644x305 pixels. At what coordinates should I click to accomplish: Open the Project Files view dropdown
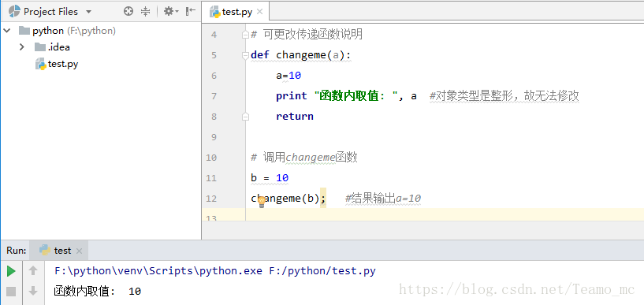tap(89, 12)
